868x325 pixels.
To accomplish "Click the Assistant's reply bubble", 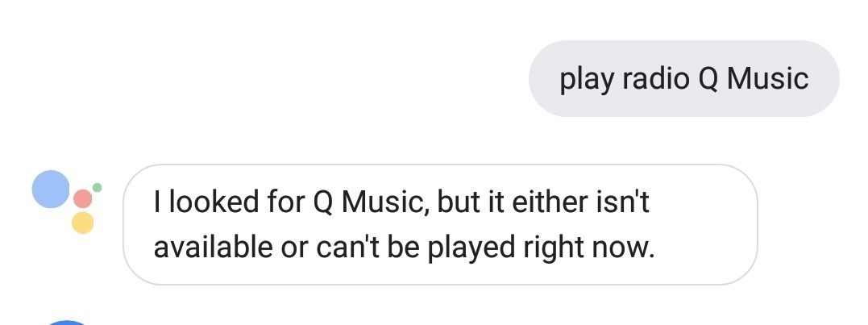I will [440, 224].
